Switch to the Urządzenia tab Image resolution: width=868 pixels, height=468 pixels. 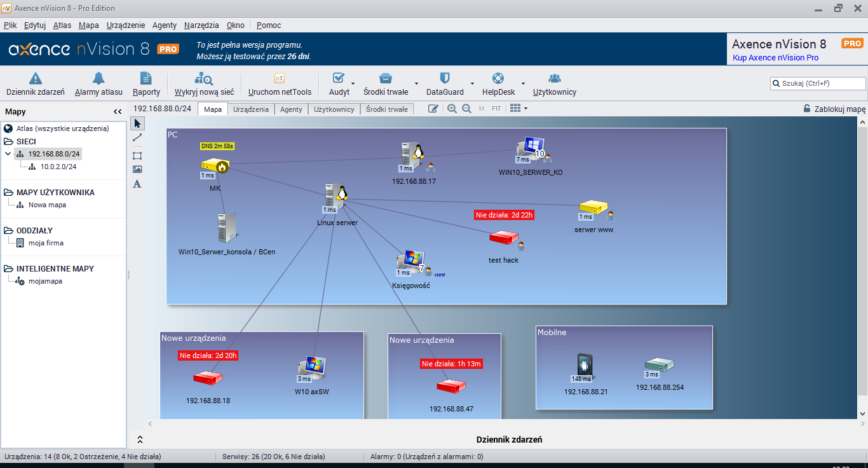(x=251, y=109)
